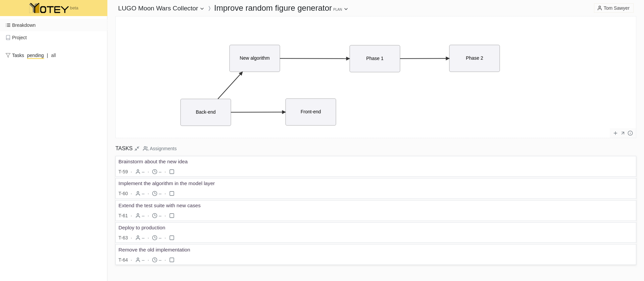Screen dimensions: 644x281
Task: Click the assignee person icon on T-64
Action: coord(138,260)
